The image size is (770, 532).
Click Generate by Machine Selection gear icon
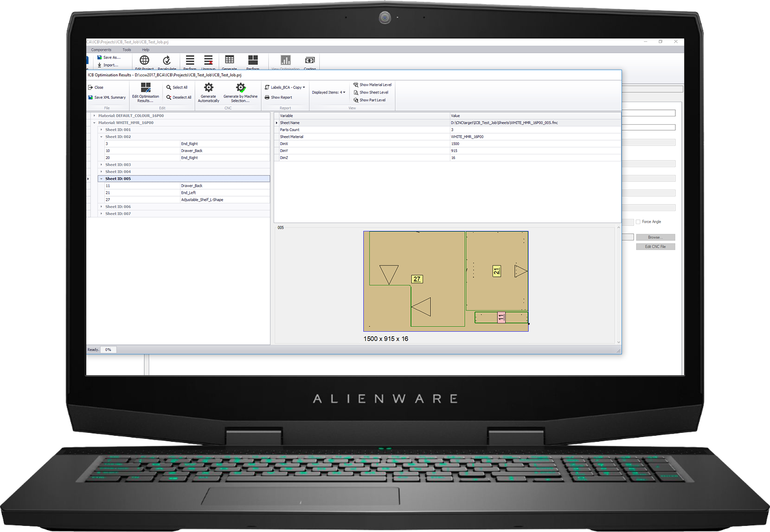(x=240, y=87)
